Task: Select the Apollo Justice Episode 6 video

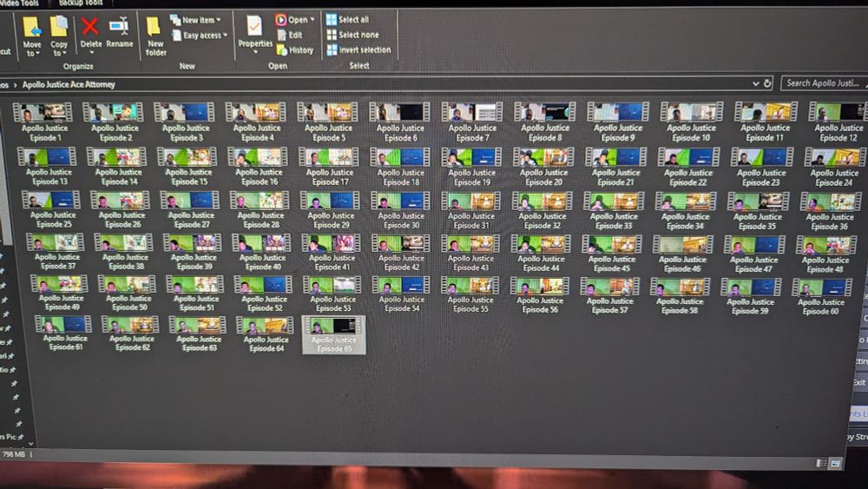Action: click(400, 122)
